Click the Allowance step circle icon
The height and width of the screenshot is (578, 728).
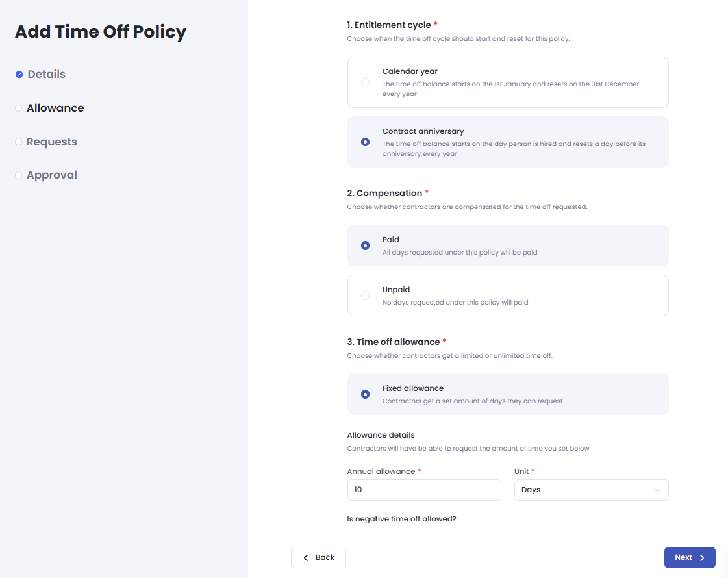(18, 108)
